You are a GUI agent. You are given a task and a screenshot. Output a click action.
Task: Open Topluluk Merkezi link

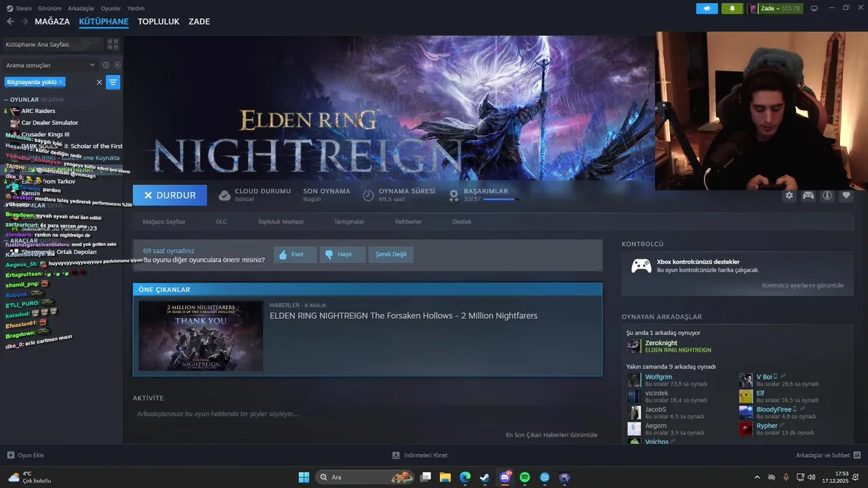(280, 222)
